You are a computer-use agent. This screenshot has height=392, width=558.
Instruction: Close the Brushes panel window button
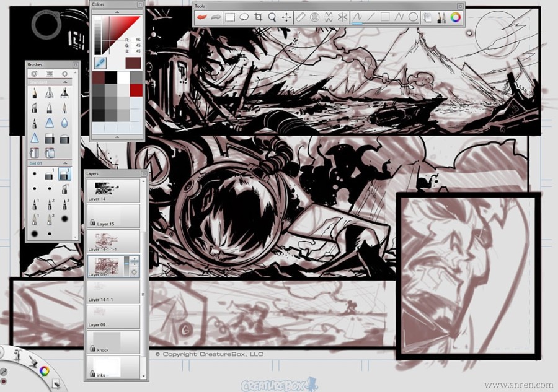click(76, 64)
